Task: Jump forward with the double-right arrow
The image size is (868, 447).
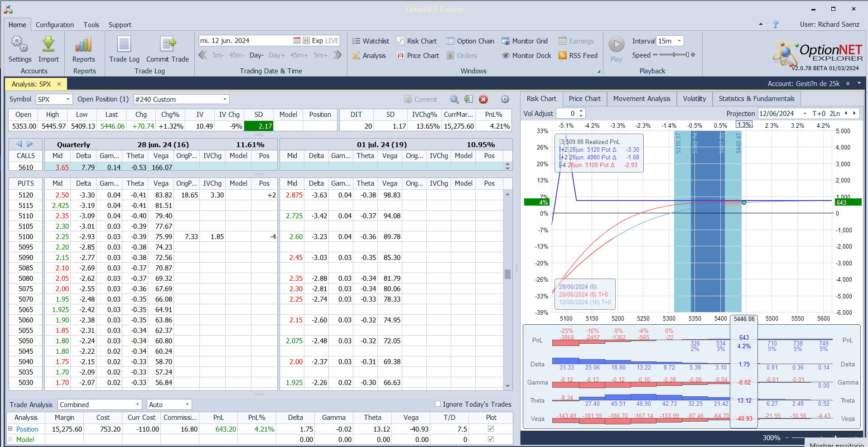Action: [337, 55]
